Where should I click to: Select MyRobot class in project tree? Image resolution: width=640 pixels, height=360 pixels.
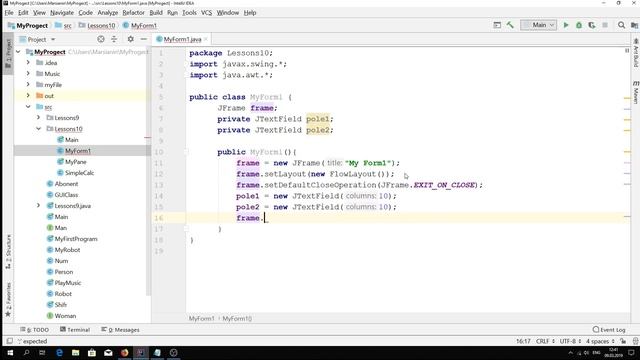point(67,249)
